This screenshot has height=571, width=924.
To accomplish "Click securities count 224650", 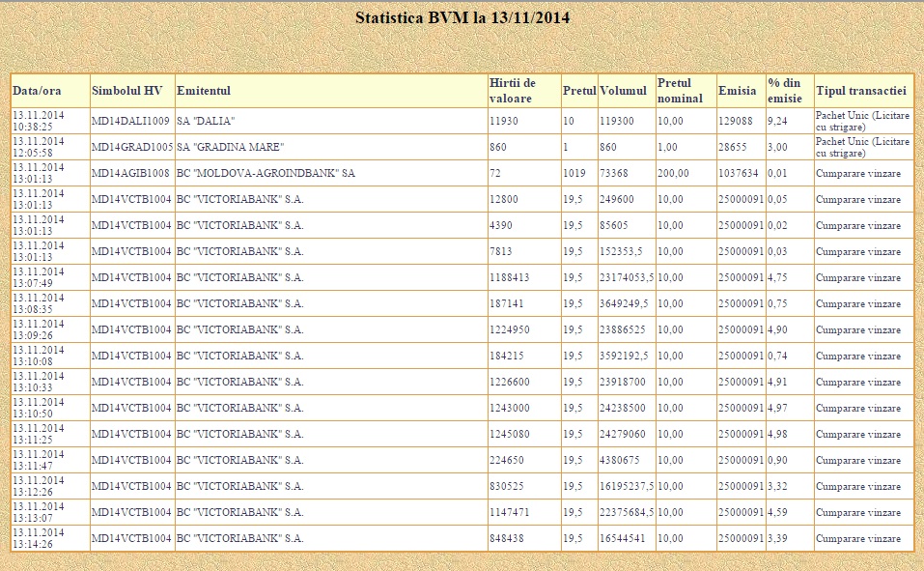I will [x=506, y=460].
